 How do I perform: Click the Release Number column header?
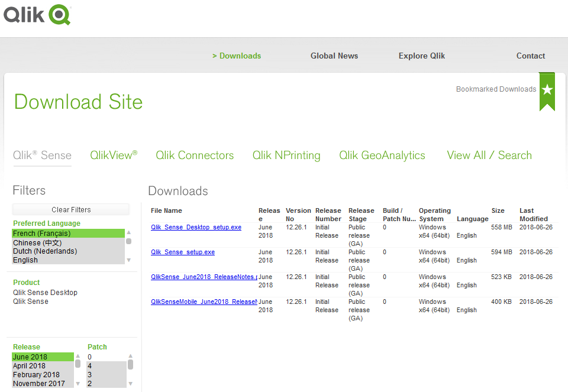[328, 215]
